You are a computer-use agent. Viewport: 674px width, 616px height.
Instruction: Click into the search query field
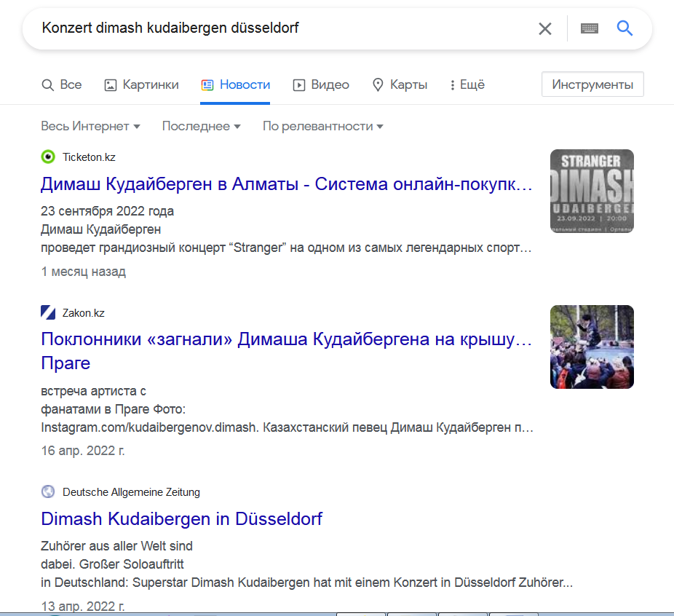pos(277,28)
